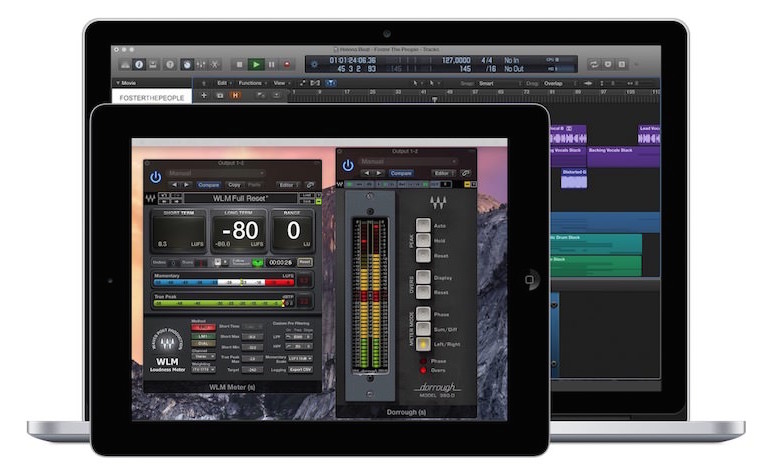
Task: Open WLM plugin Manual preset dropdown
Action: tap(216, 173)
